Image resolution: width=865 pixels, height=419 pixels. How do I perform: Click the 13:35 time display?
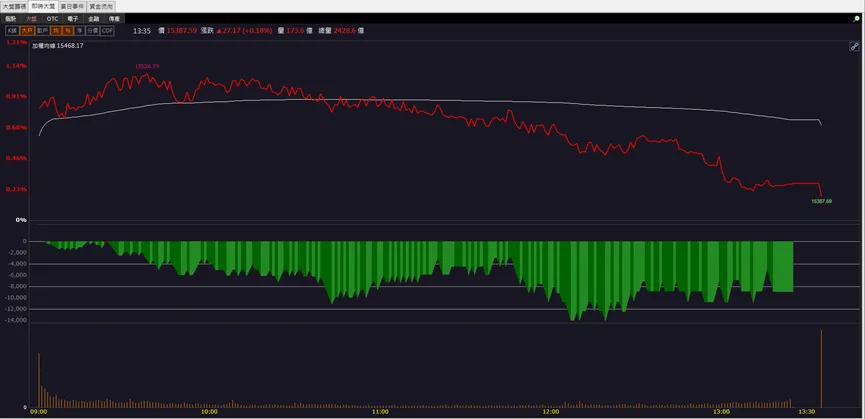(x=142, y=31)
